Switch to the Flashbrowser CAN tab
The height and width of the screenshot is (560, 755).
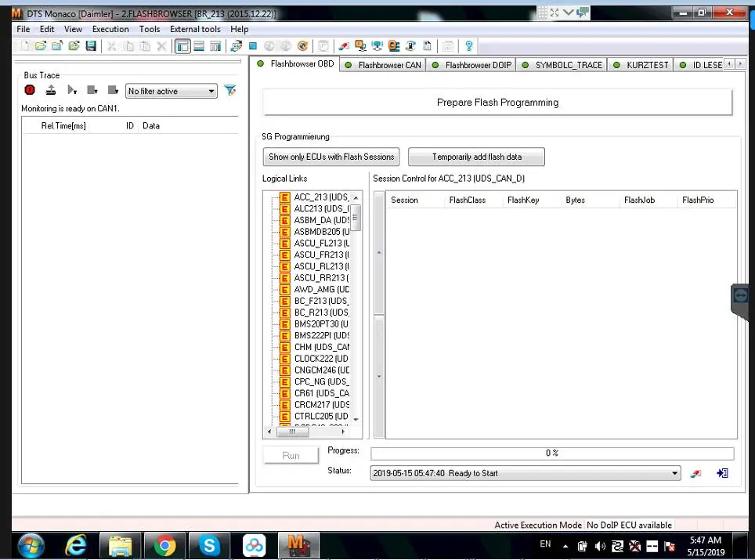click(383, 64)
